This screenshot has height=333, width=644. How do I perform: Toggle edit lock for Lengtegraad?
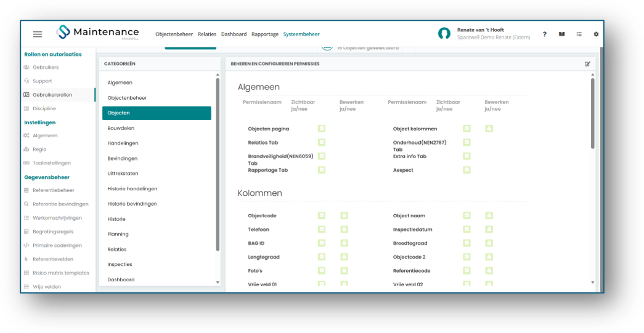[x=344, y=257]
